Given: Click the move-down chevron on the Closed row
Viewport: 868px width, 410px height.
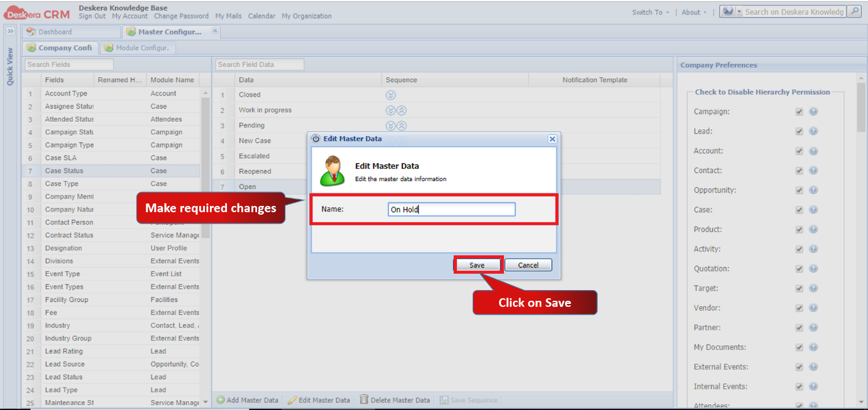Looking at the screenshot, I should [390, 94].
